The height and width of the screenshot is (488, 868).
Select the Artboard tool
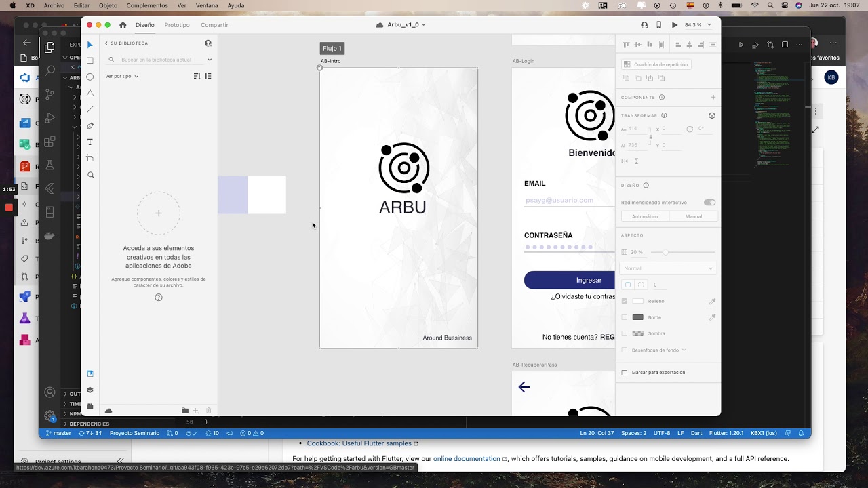point(90,159)
